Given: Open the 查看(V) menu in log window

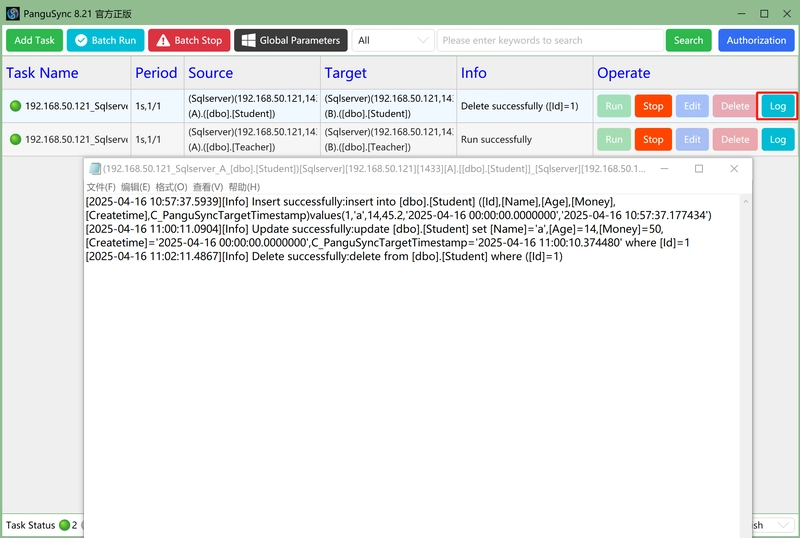Looking at the screenshot, I should [208, 187].
